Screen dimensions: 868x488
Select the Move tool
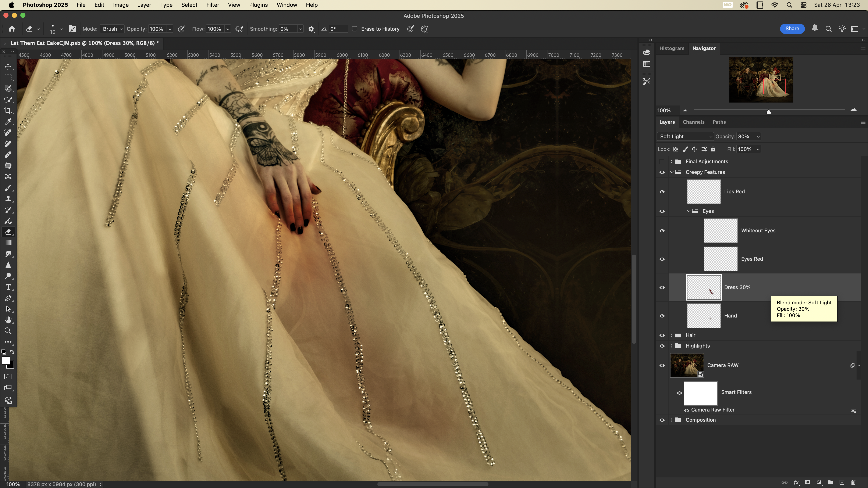[x=8, y=67]
